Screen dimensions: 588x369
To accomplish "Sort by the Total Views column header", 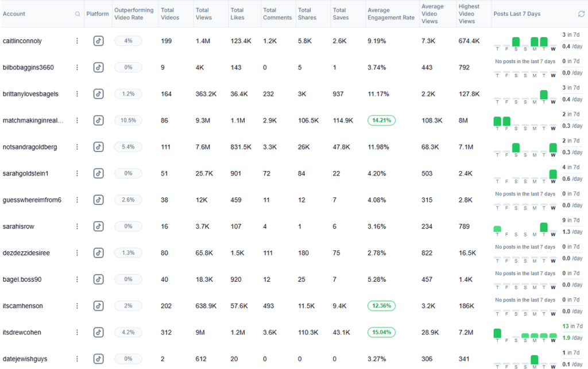I will click(203, 14).
